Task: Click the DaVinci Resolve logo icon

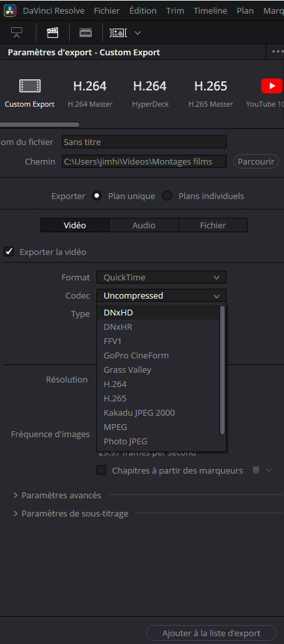Action: coord(10,10)
